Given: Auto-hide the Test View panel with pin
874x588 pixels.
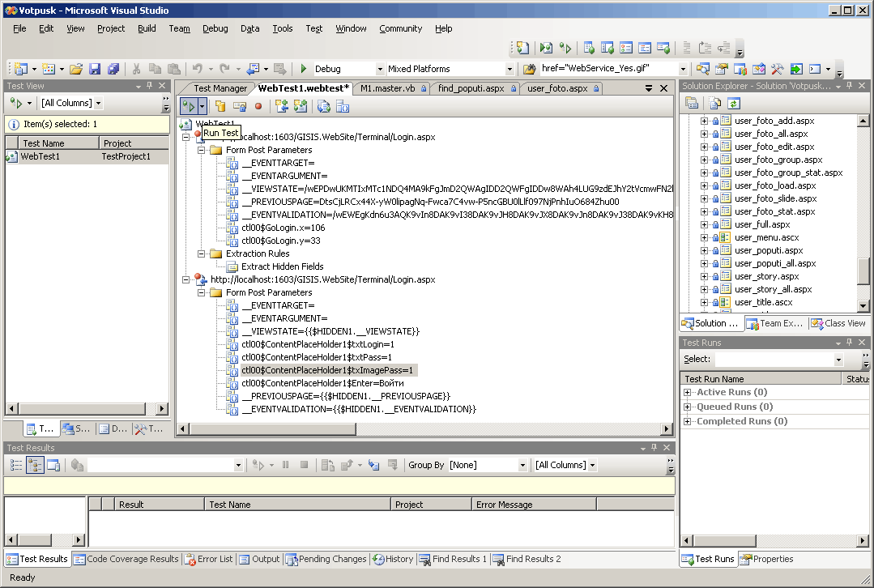Looking at the screenshot, I should [x=149, y=86].
